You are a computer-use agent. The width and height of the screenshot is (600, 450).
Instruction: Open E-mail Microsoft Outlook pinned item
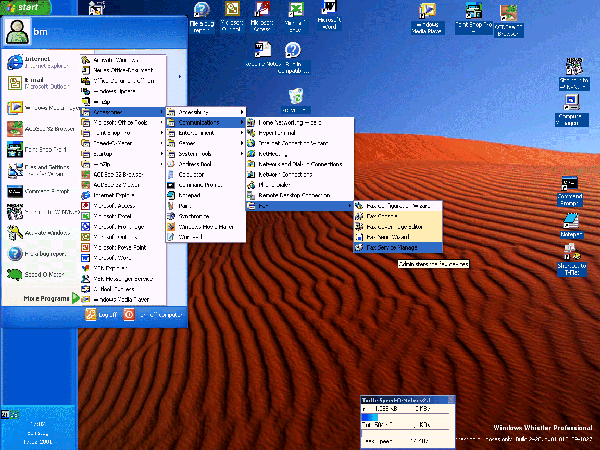point(38,83)
